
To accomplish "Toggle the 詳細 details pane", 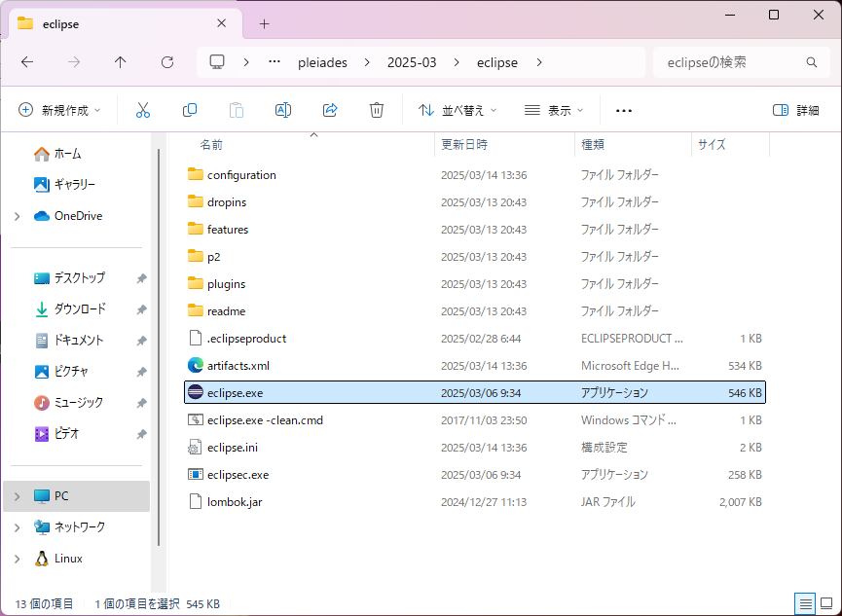I will click(x=796, y=110).
